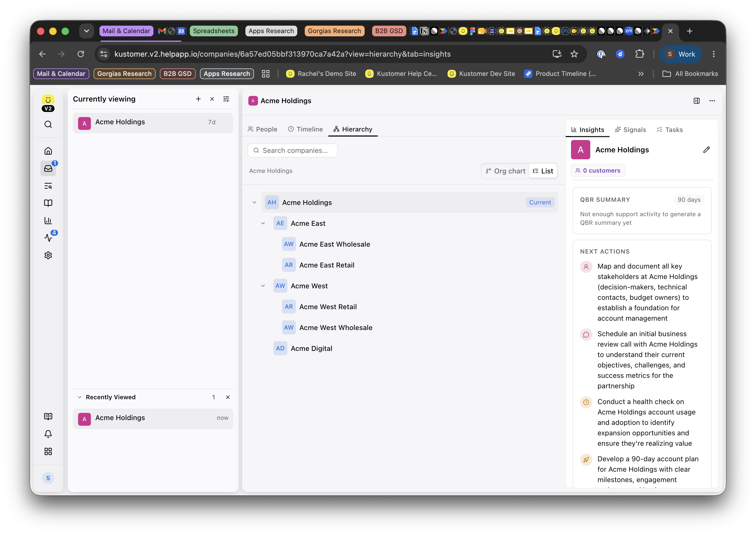Open the inbox with 1 notification

tap(48, 168)
